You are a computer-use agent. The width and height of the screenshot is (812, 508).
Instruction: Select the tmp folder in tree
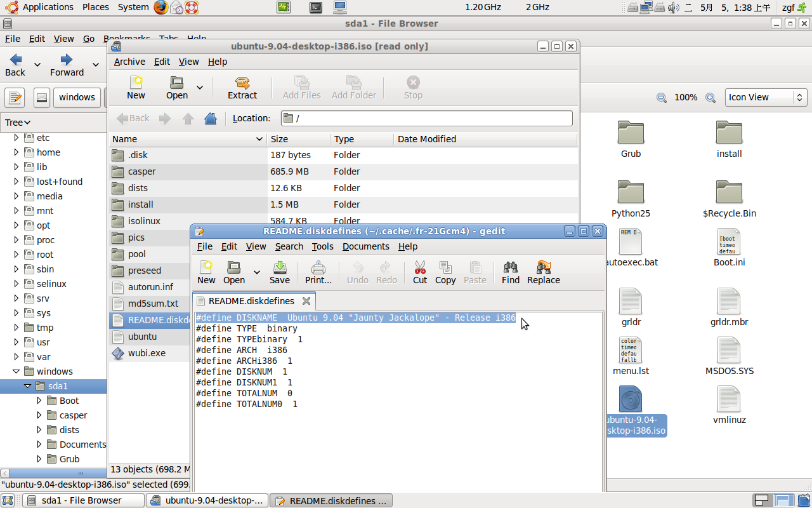coord(45,328)
